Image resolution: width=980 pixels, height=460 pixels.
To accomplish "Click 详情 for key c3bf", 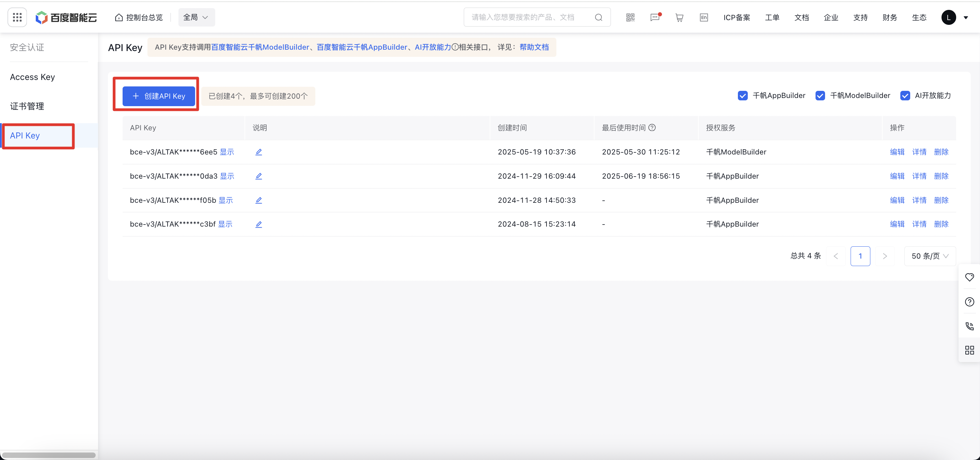I will [x=919, y=224].
